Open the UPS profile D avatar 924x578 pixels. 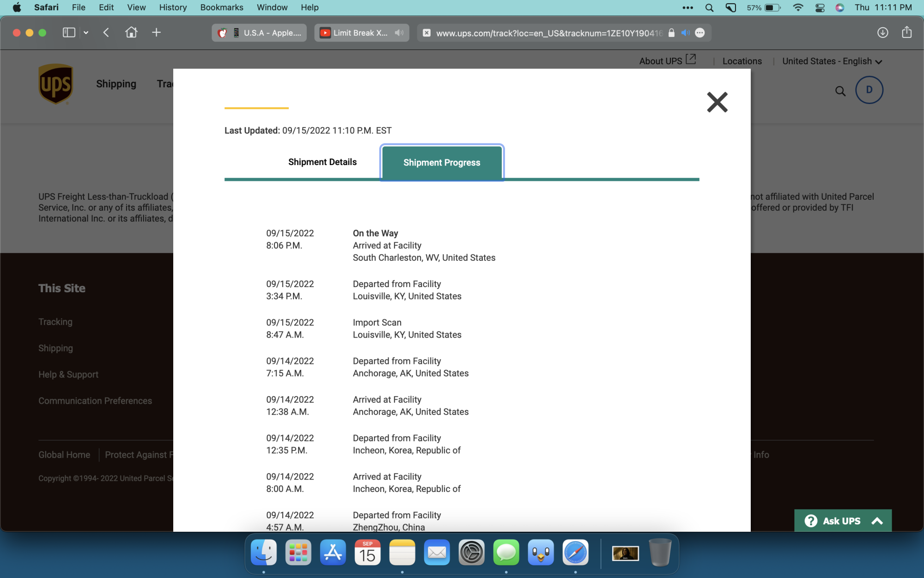(869, 90)
